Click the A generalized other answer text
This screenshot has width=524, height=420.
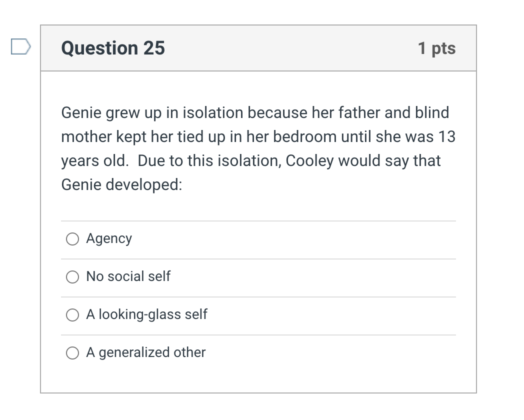click(x=146, y=353)
